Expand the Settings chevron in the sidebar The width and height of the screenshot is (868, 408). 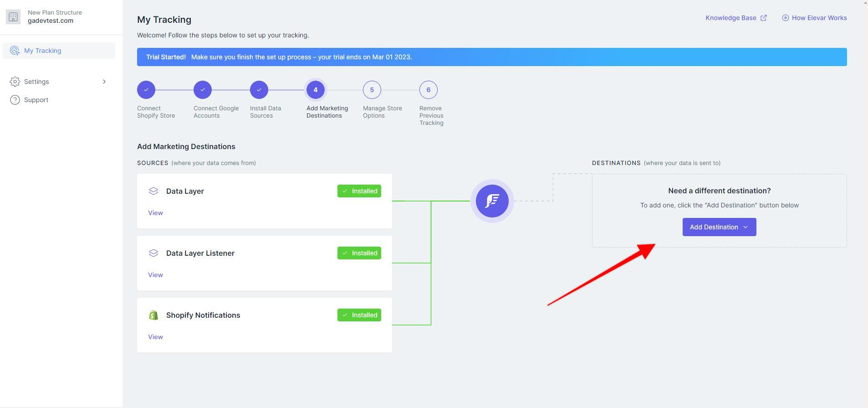coord(104,82)
